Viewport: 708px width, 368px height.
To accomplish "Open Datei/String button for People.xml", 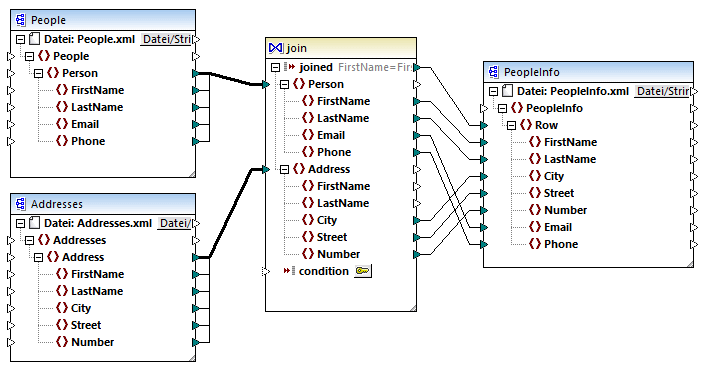I will tap(167, 39).
